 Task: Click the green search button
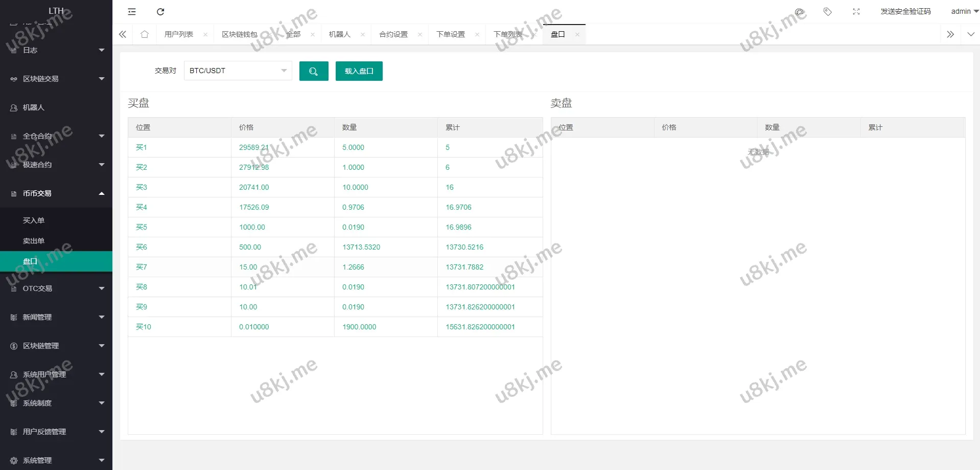[x=314, y=71]
